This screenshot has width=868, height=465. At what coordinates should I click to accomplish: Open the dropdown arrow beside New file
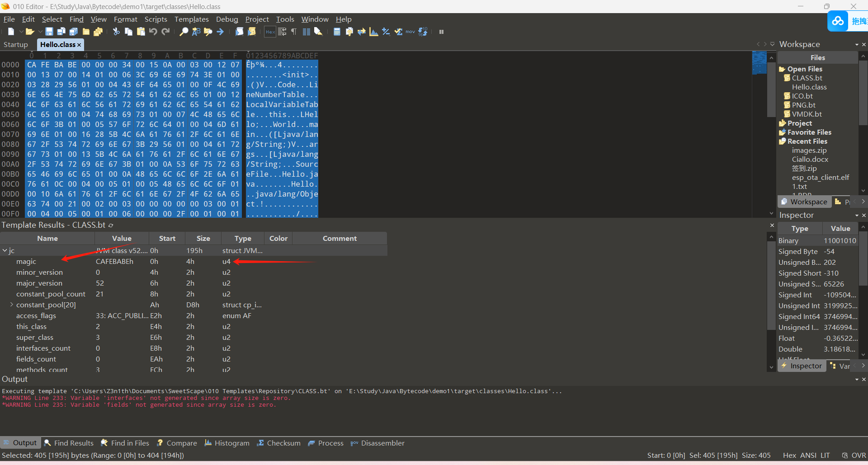pyautogui.click(x=21, y=32)
